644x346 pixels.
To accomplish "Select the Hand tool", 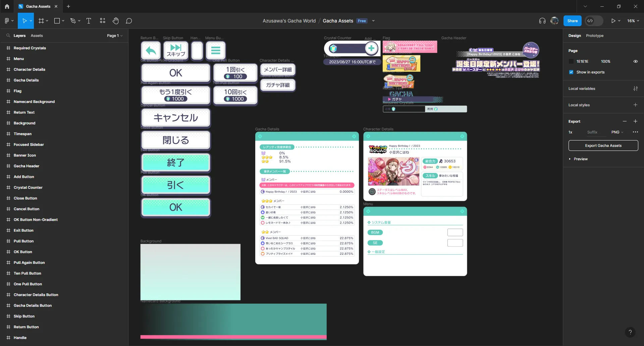I will click(x=115, y=20).
